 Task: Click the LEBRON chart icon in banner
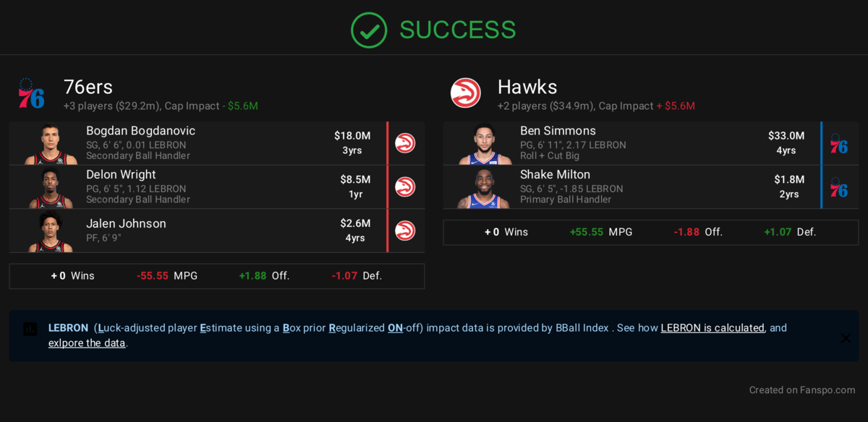pos(30,329)
